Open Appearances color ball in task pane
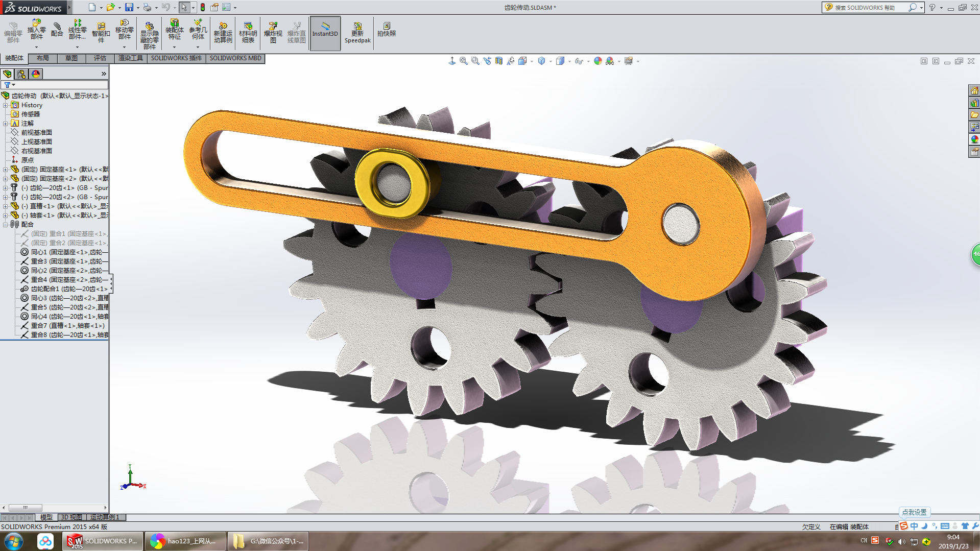Image resolution: width=980 pixels, height=551 pixels. click(x=974, y=139)
